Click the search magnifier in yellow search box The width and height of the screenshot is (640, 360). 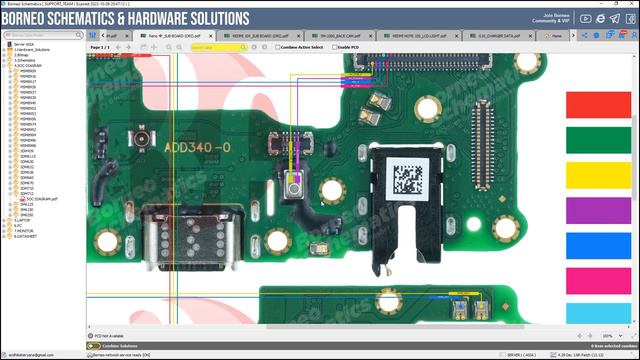(x=243, y=47)
